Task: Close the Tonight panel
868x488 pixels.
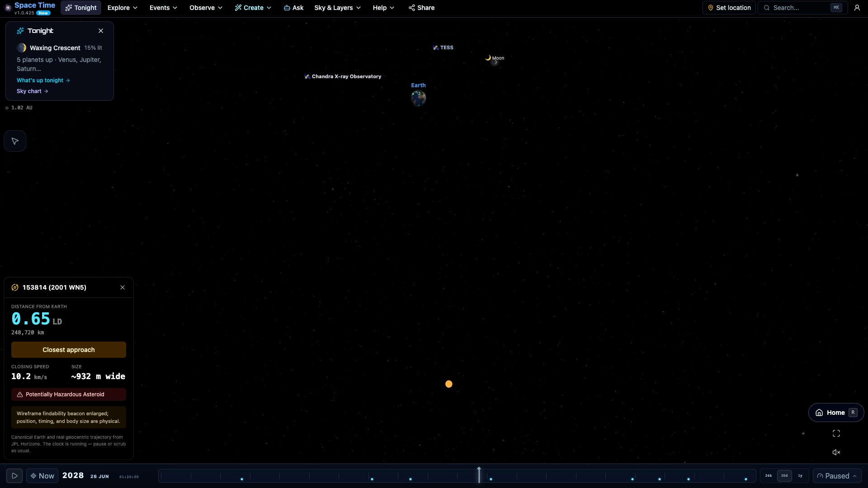Action: [101, 31]
